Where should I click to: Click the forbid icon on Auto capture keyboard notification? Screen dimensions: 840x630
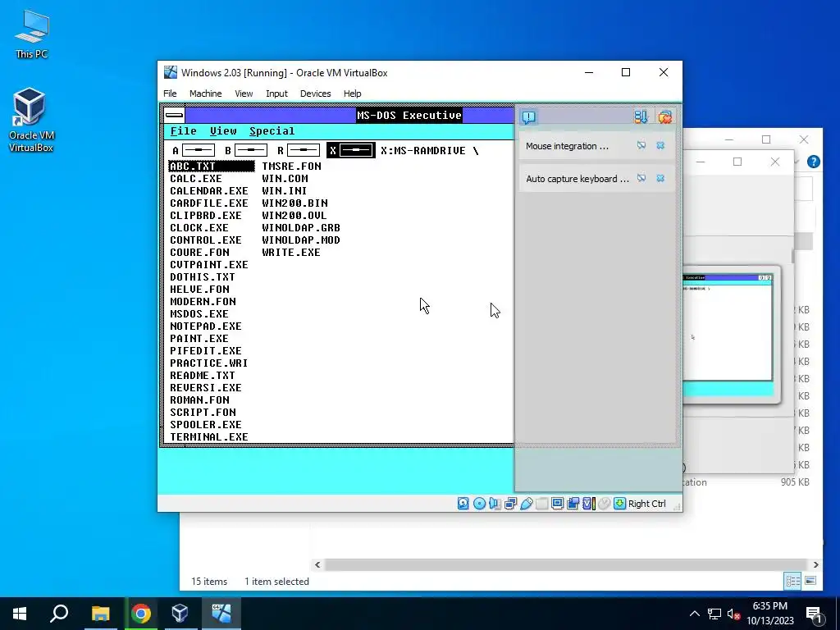(641, 178)
